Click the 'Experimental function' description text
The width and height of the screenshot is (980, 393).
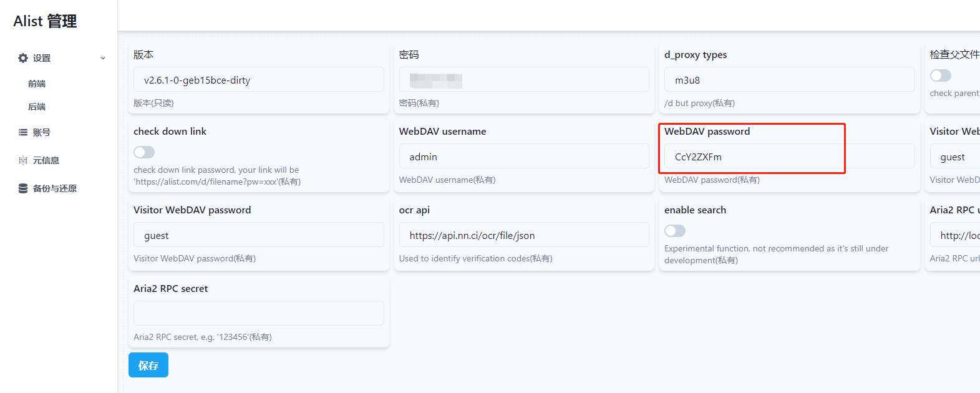pyautogui.click(x=777, y=254)
